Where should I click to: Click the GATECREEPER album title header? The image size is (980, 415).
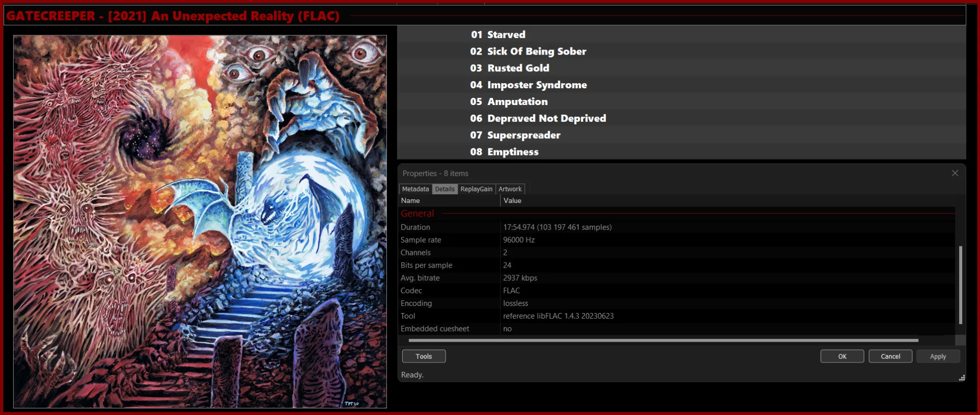(173, 16)
